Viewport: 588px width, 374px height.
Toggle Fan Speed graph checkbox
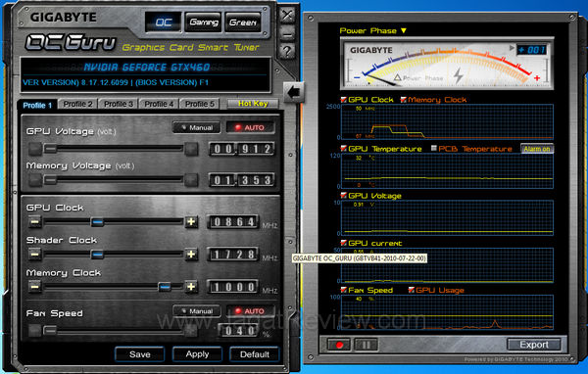pos(343,290)
